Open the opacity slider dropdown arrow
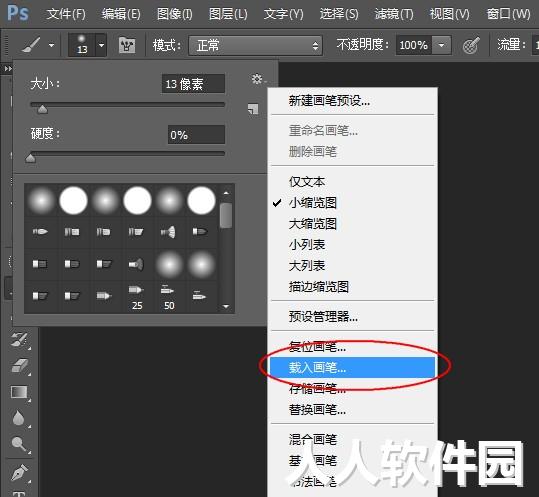 [441, 45]
